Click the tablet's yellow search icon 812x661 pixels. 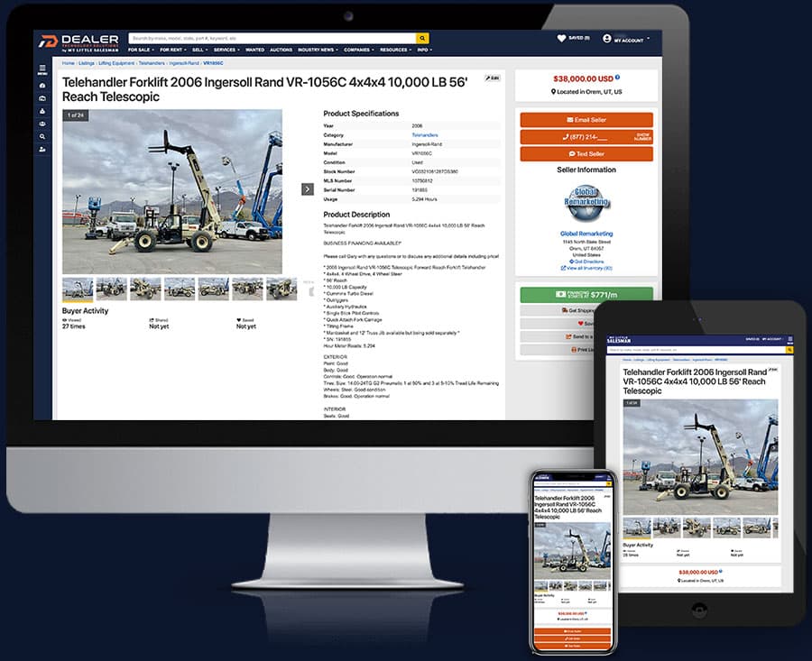789,351
